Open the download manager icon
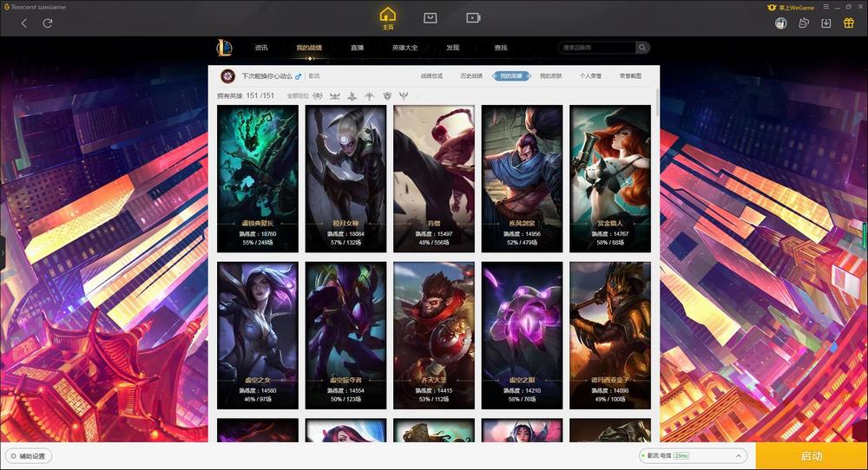Image resolution: width=868 pixels, height=470 pixels. pos(826,23)
